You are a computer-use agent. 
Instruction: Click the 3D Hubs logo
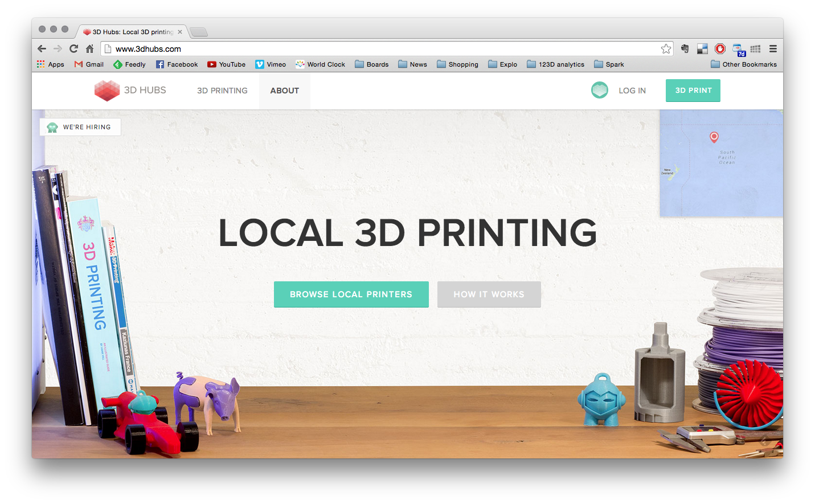click(130, 91)
